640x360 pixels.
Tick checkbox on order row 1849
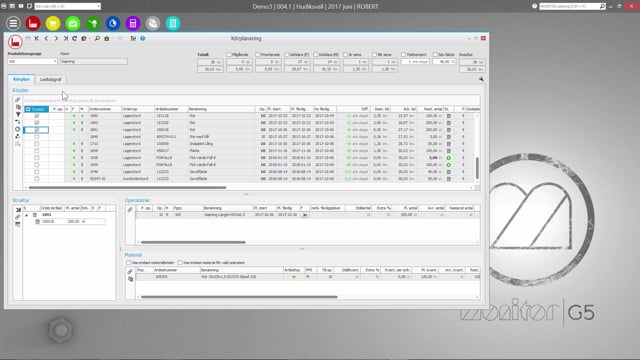pyautogui.click(x=37, y=137)
